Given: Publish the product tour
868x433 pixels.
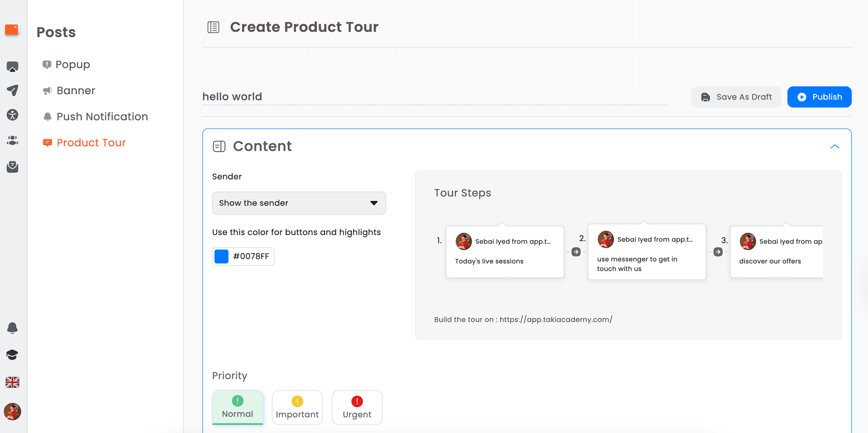Looking at the screenshot, I should [820, 97].
